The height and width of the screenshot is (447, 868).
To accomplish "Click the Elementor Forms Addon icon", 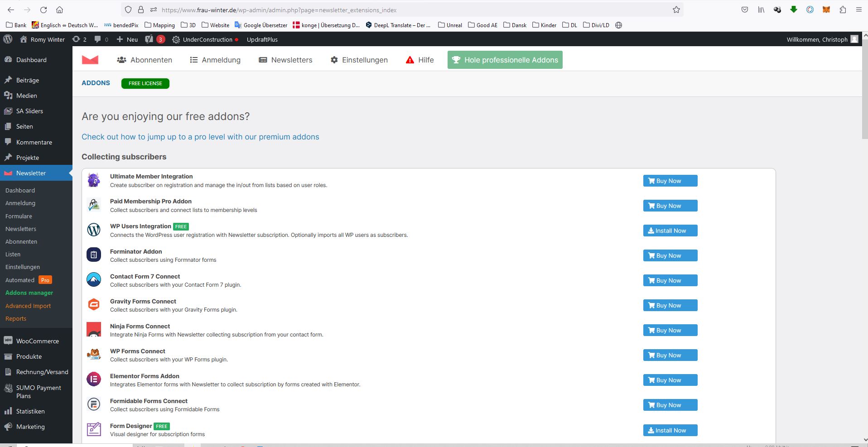I will 94,380.
